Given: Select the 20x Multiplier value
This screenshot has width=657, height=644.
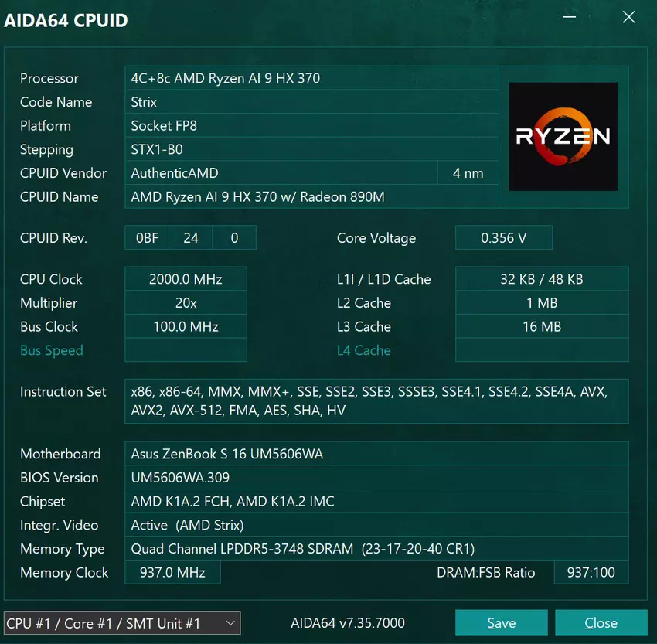Looking at the screenshot, I should 186,303.
